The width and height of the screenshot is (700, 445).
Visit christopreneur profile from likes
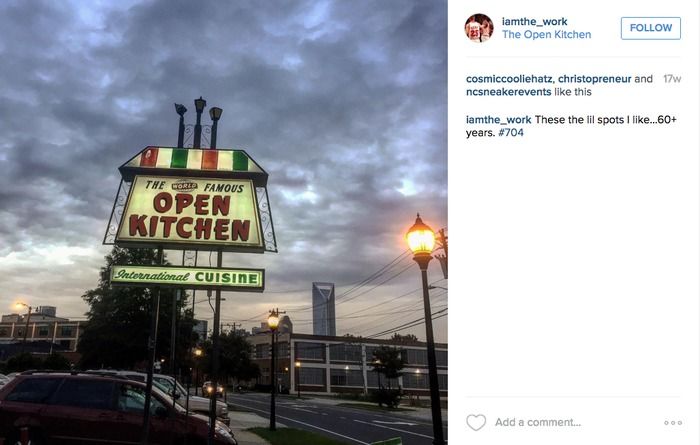tap(595, 79)
